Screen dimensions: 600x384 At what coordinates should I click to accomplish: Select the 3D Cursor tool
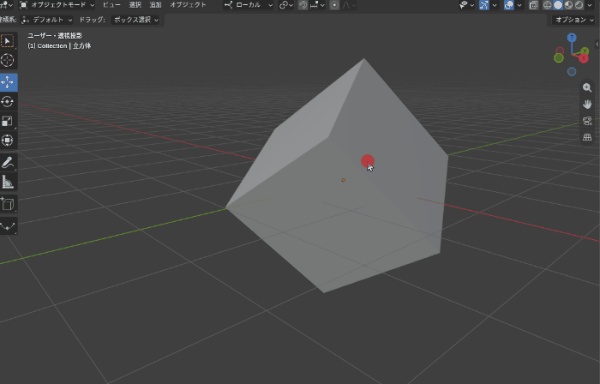pos(7,60)
